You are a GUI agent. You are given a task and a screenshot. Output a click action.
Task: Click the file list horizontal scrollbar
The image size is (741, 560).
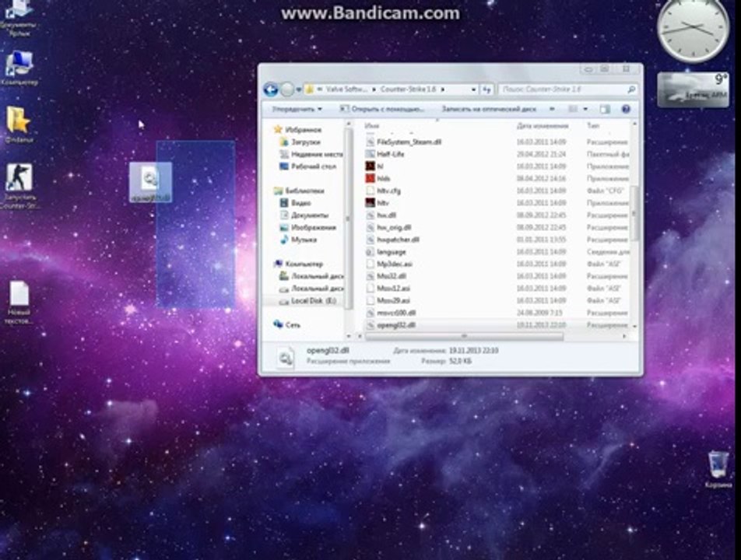pos(464,336)
